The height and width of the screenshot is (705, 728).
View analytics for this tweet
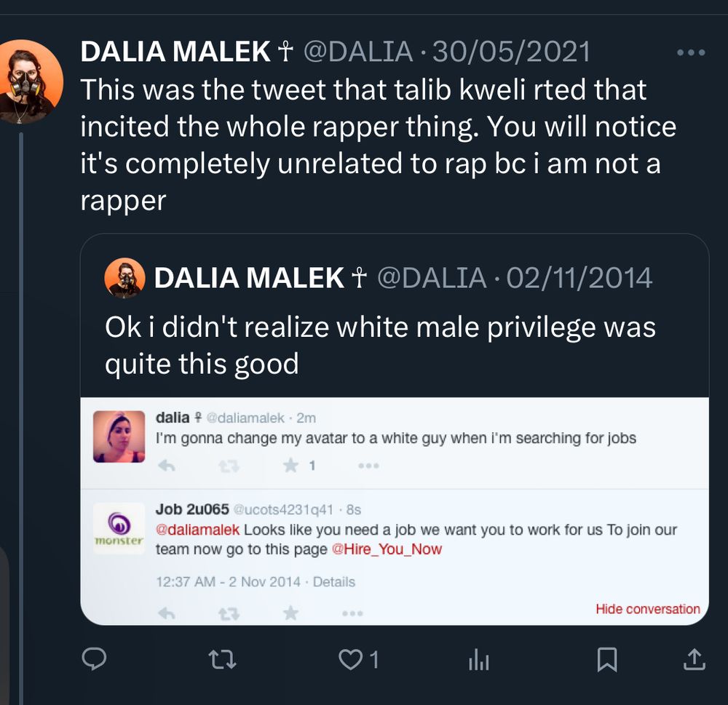(x=479, y=660)
